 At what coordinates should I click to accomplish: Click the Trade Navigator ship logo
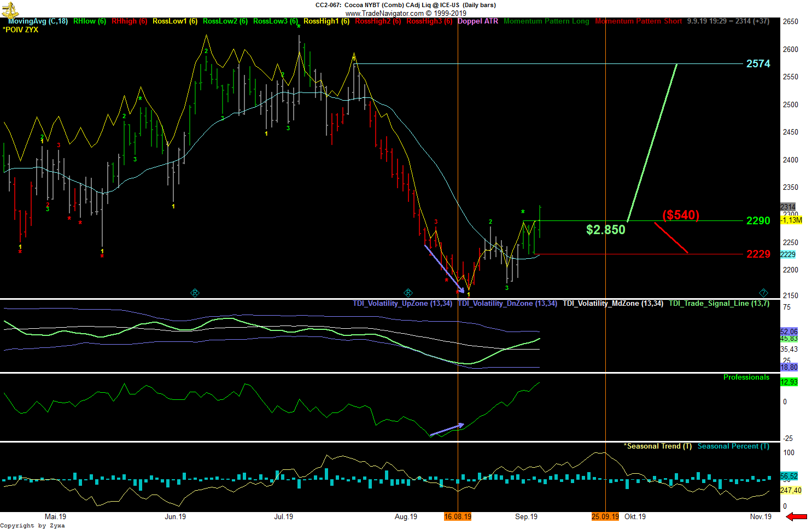pos(10,9)
